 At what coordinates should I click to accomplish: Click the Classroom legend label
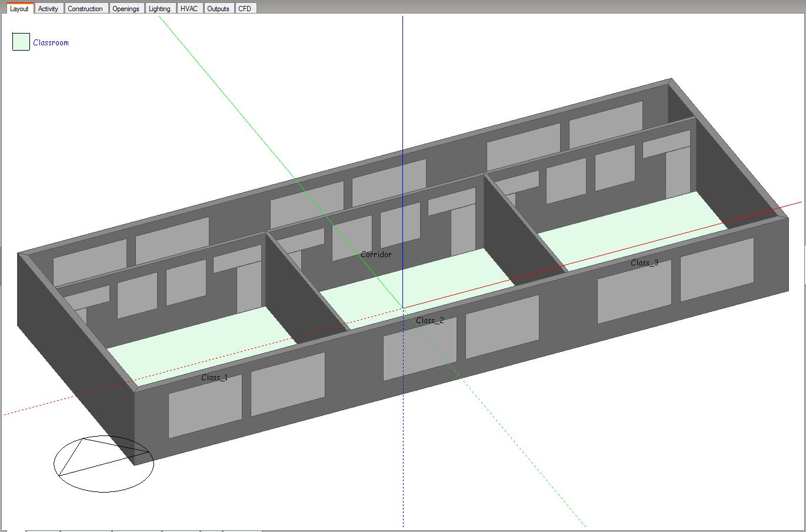tap(51, 43)
